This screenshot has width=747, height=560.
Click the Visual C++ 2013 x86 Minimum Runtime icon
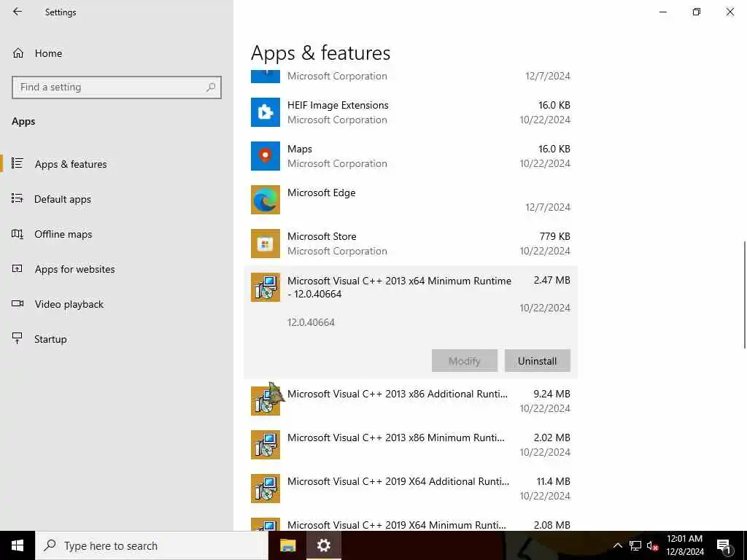[266, 445]
